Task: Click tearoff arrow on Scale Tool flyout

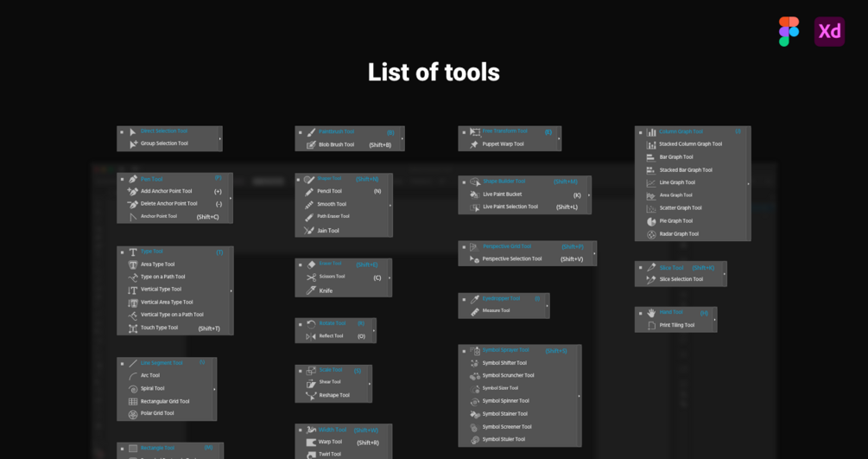Action: point(370,384)
